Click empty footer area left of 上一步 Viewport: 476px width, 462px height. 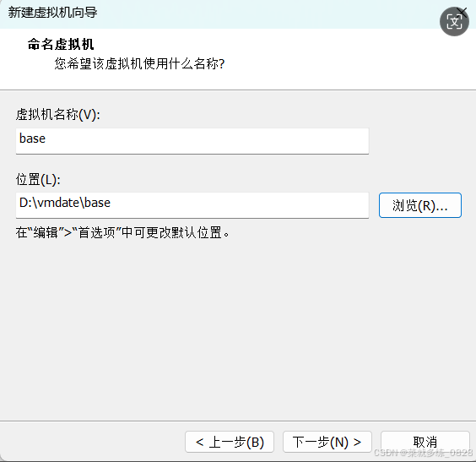point(91,442)
